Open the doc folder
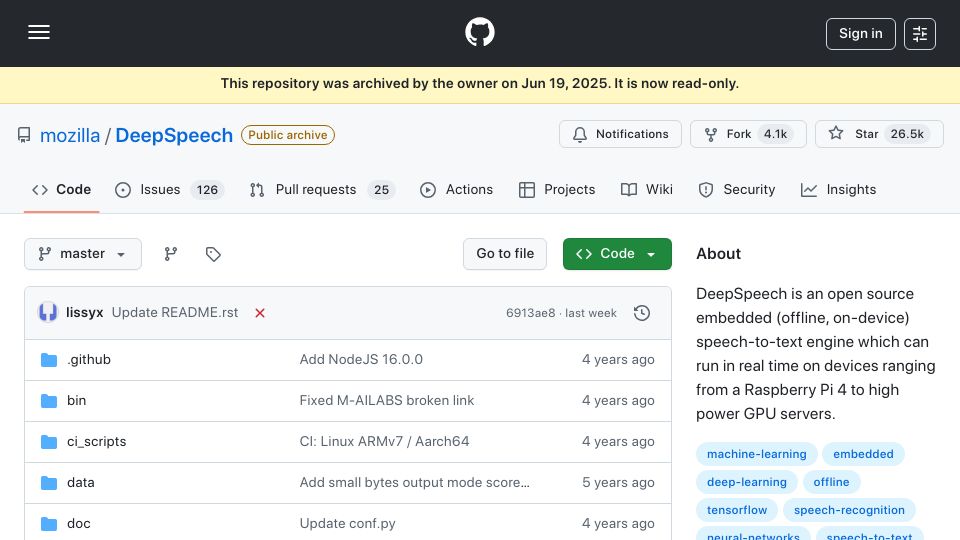Image resolution: width=960 pixels, height=540 pixels. [x=78, y=523]
